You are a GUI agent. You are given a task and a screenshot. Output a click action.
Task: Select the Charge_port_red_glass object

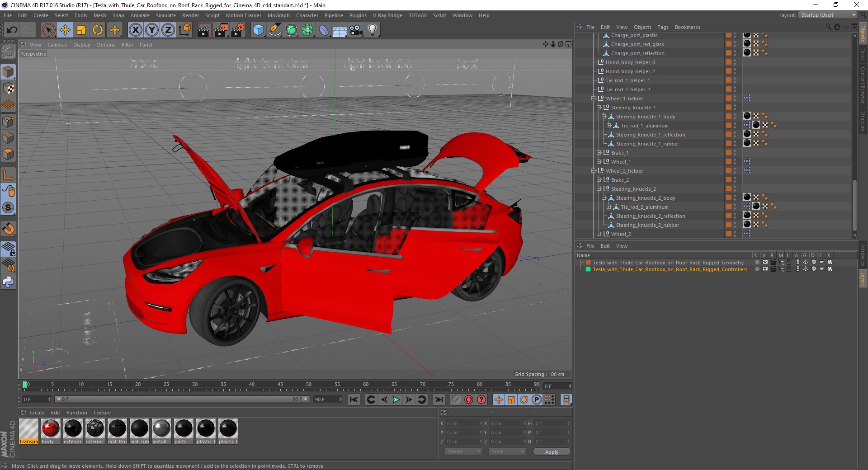(637, 44)
